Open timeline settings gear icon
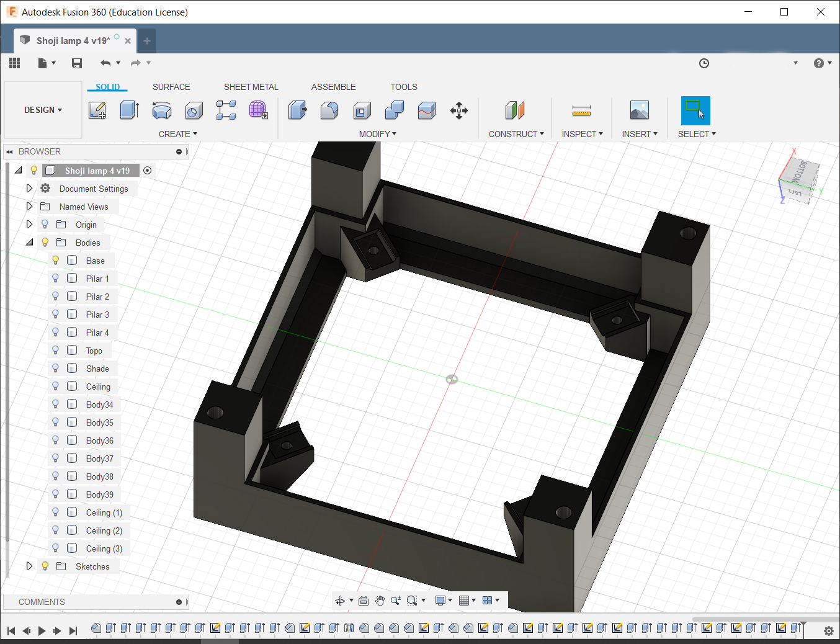The width and height of the screenshot is (840, 644). (829, 630)
